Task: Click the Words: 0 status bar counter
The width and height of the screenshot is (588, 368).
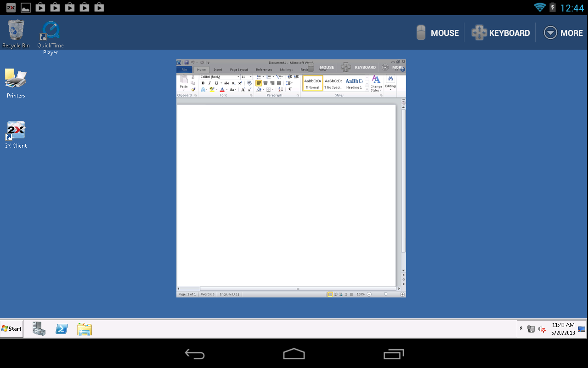Action: (208, 294)
